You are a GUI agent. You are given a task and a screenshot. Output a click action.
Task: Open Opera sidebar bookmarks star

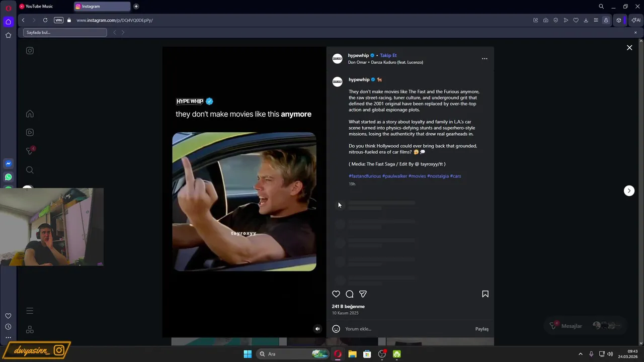(8, 35)
